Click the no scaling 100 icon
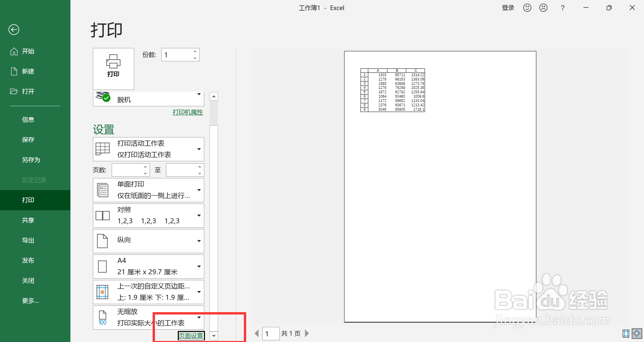Viewport: 644px width, 342px height. click(103, 318)
